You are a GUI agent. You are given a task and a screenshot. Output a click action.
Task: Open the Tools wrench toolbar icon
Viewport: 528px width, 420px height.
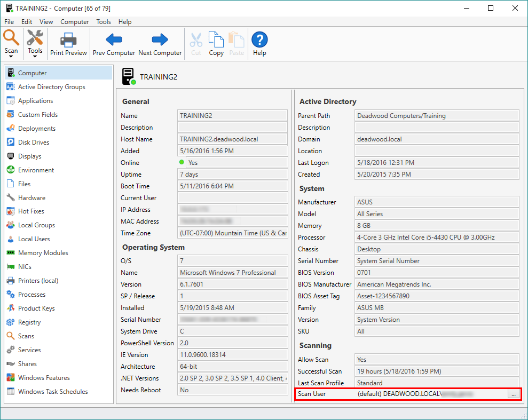(35, 37)
